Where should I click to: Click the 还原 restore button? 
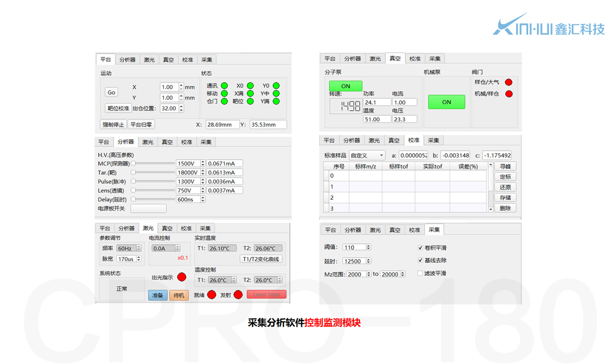505,187
